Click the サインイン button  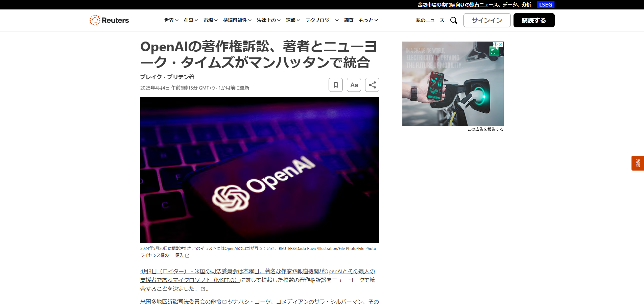[x=487, y=20]
